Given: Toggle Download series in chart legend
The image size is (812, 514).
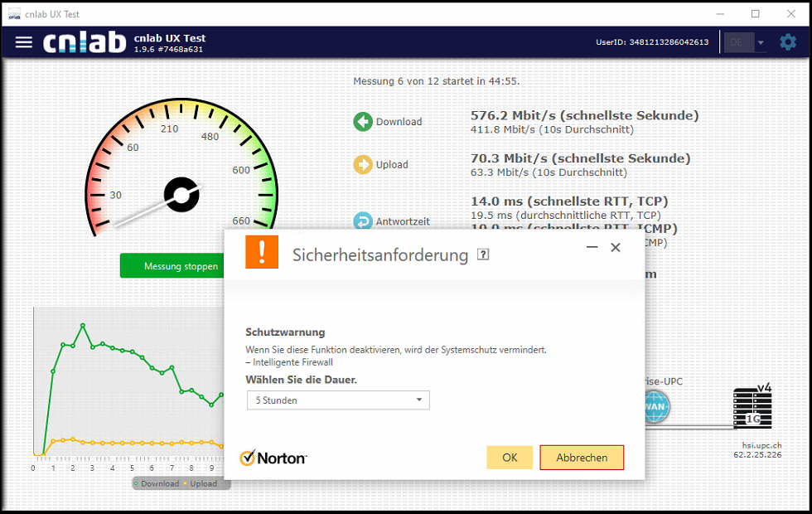Looking at the screenshot, I should pyautogui.click(x=156, y=483).
